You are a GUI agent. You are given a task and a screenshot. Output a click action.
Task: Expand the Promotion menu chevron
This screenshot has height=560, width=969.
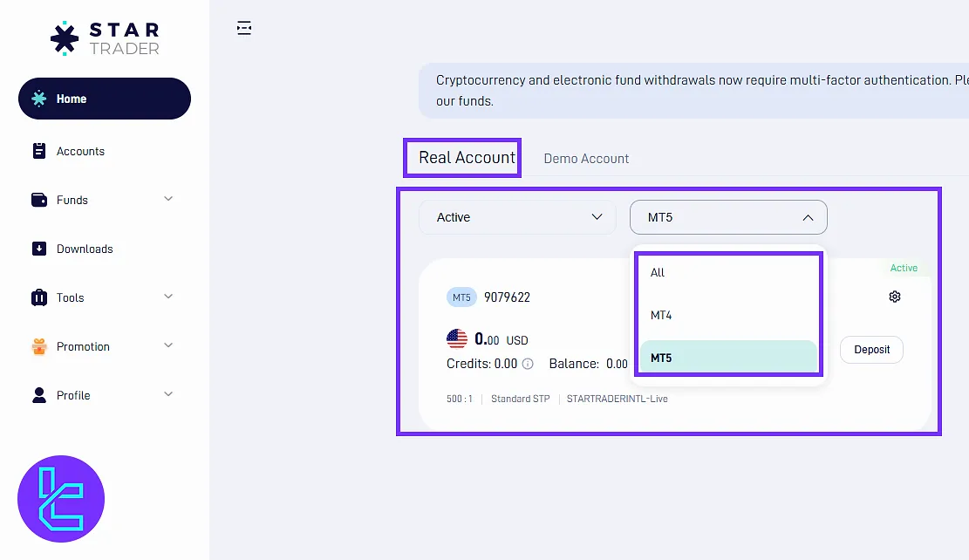point(168,345)
